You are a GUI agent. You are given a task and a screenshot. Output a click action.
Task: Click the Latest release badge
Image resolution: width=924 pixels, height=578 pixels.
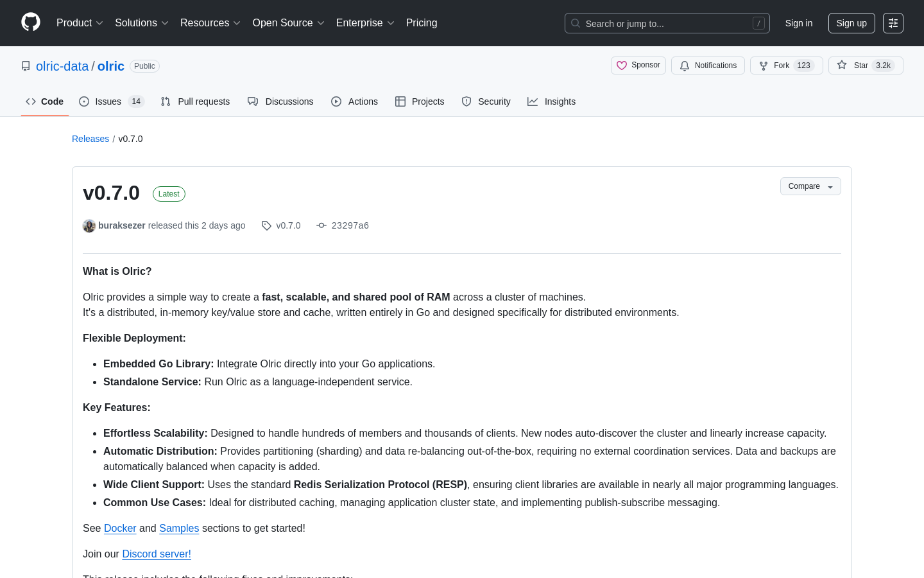pos(169,194)
